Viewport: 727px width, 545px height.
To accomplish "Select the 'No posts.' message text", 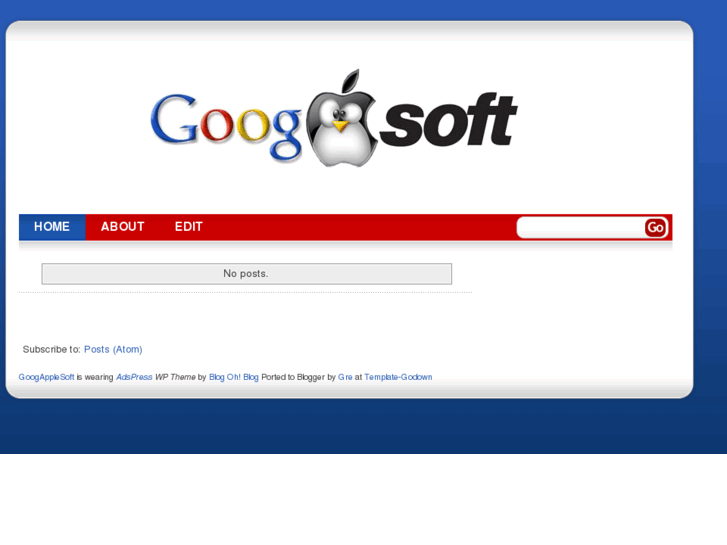I will click(246, 274).
